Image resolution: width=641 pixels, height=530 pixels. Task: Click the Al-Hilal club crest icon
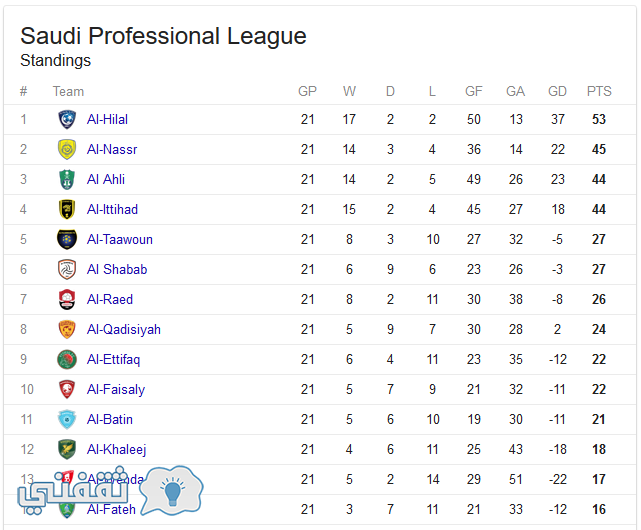[67, 119]
